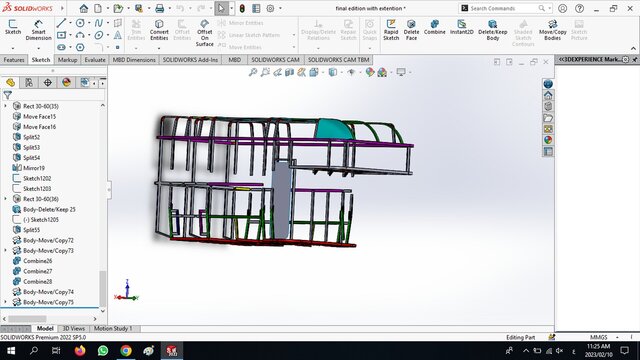Expand the Body-Move/Copy75 node

click(5, 302)
